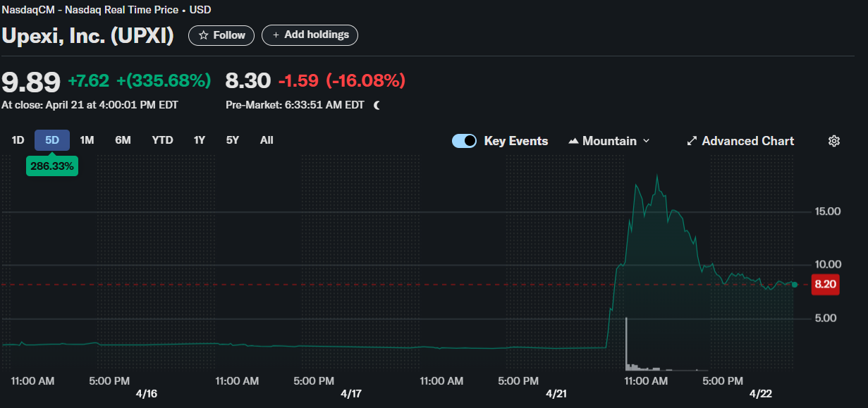Click the 4/22 date axis label
Image resolution: width=868 pixels, height=408 pixels.
tap(760, 394)
